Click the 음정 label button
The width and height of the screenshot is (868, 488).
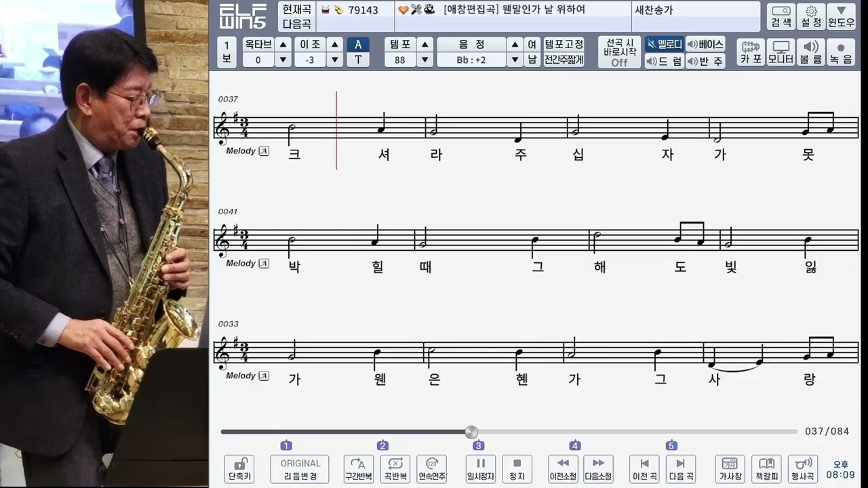(471, 44)
